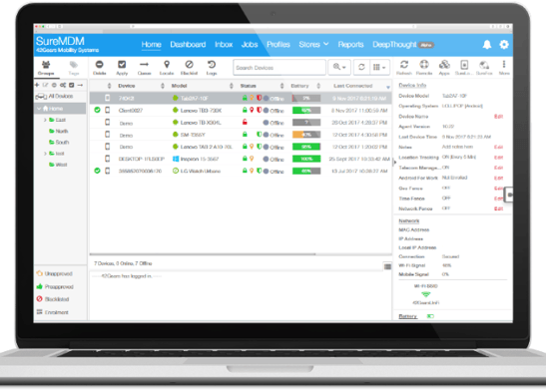
Task: Click the Unapproved devices icon
Action: [39, 273]
